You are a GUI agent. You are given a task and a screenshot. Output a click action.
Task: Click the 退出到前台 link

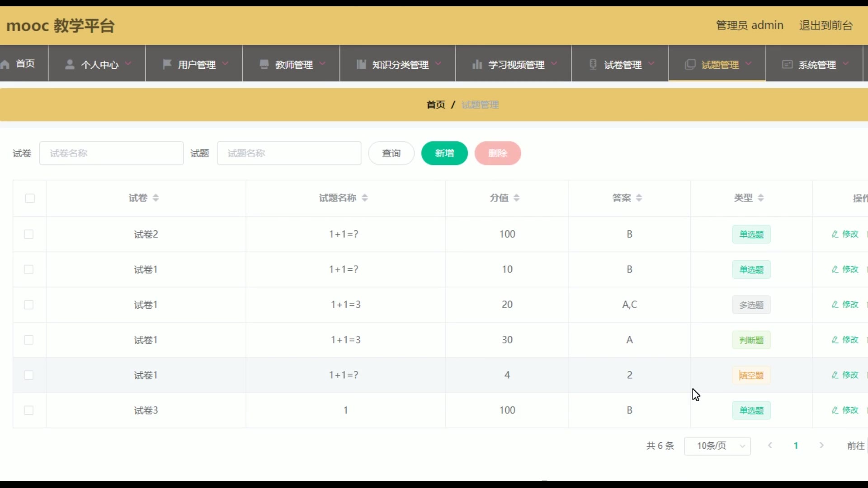tap(826, 25)
